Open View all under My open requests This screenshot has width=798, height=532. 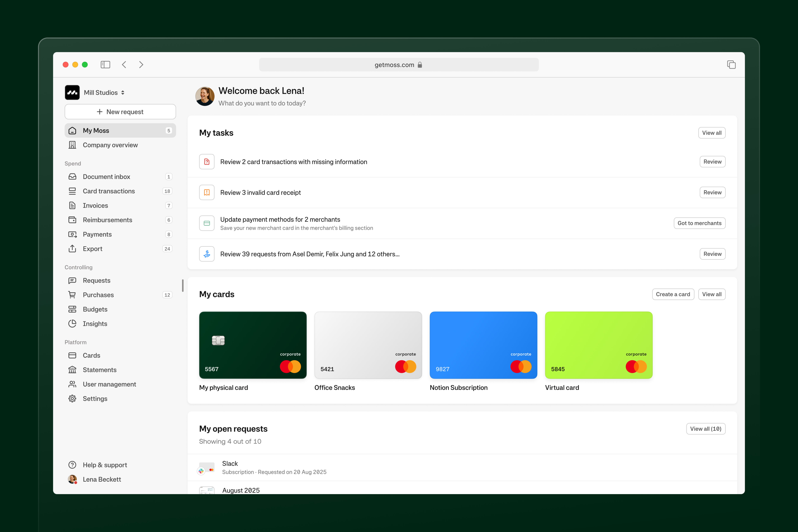(x=706, y=428)
